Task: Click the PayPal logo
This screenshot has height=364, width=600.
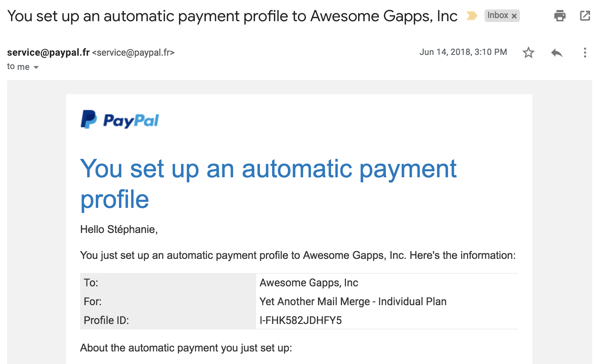Action: pyautogui.click(x=120, y=120)
